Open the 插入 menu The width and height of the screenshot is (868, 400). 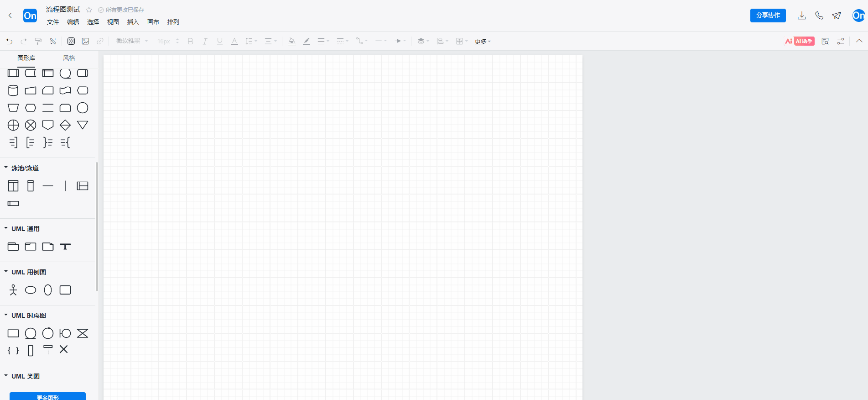tap(133, 22)
